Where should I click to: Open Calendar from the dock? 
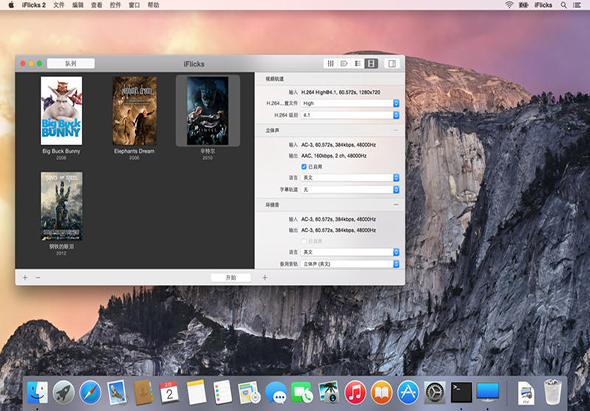169,392
